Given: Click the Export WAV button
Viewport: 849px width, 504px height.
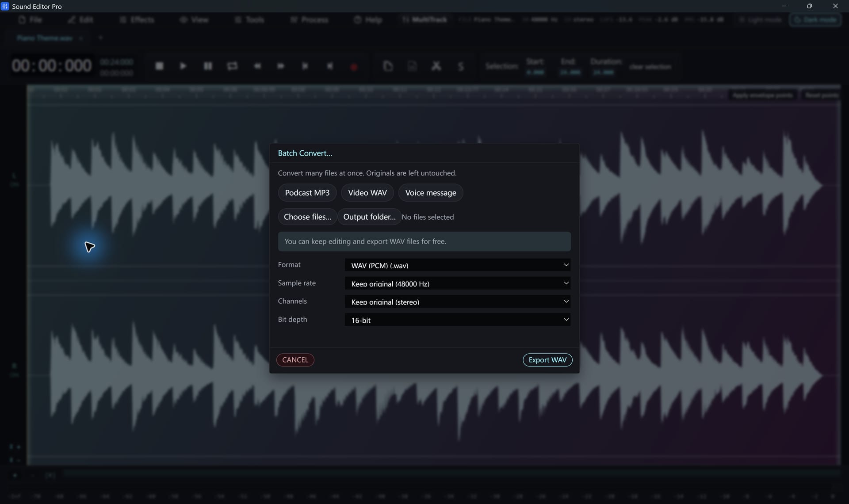Looking at the screenshot, I should click(547, 360).
